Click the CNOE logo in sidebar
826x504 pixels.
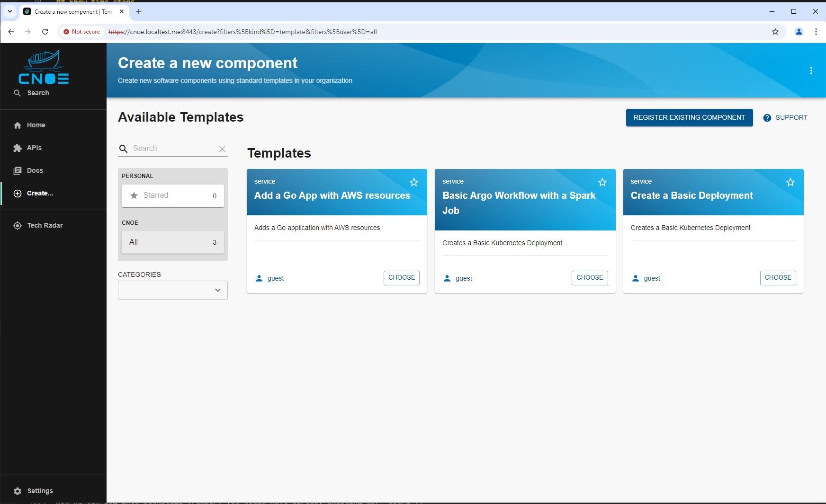click(44, 67)
